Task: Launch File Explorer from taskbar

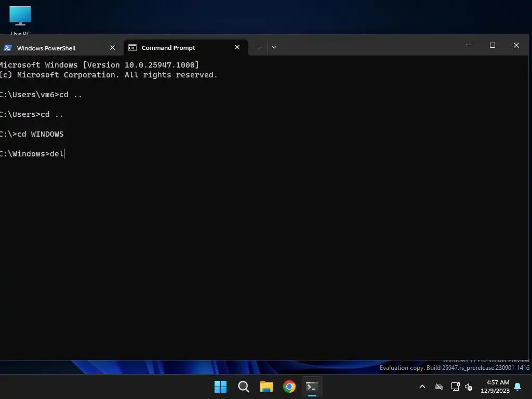Action: pos(267,387)
